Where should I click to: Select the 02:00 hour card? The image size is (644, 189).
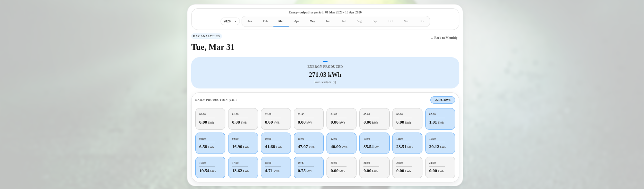tap(276, 119)
